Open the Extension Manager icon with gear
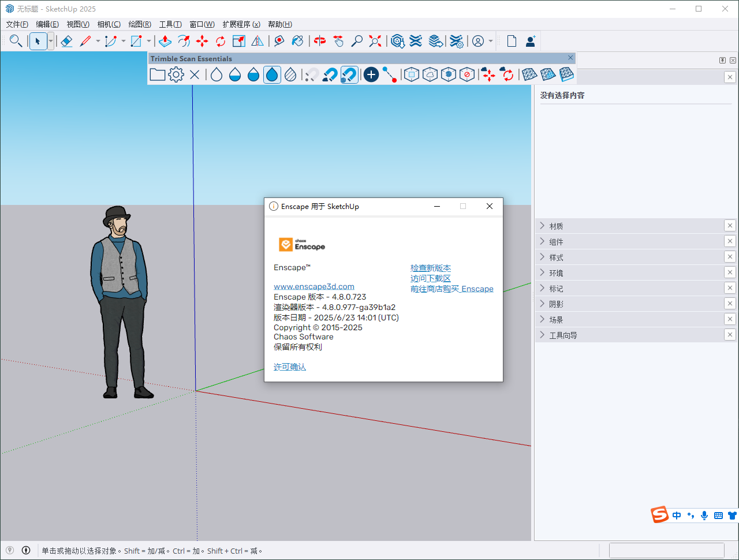The height and width of the screenshot is (560, 739). click(456, 41)
